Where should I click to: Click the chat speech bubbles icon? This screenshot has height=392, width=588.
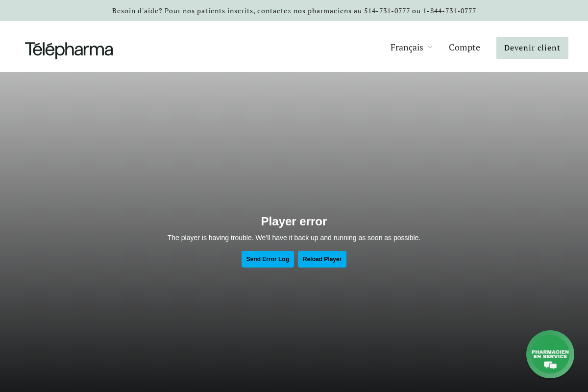click(x=550, y=365)
